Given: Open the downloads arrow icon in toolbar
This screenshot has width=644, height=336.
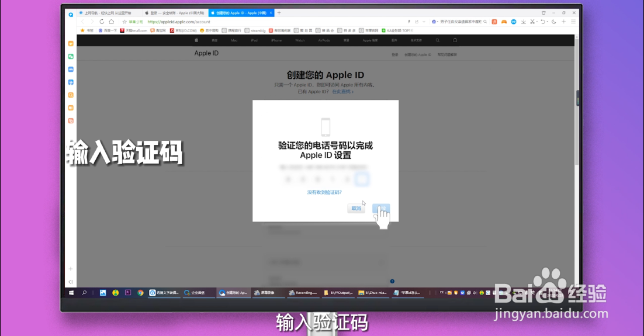Looking at the screenshot, I should [x=523, y=22].
